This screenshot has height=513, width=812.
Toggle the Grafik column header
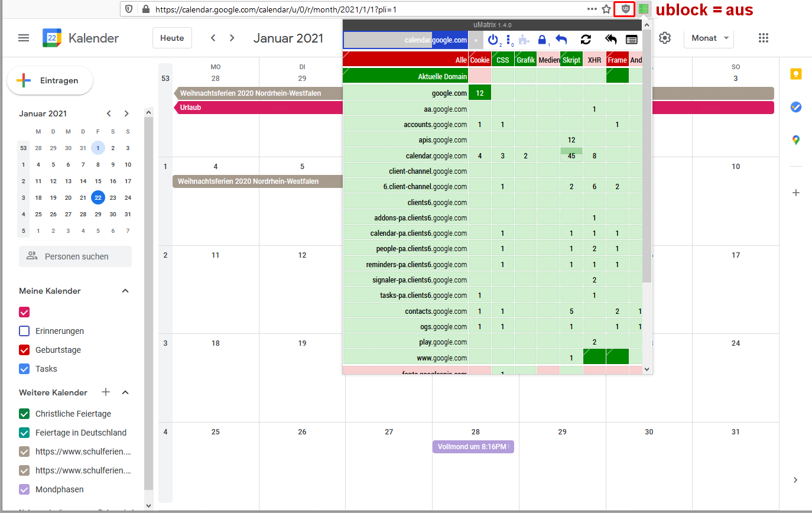click(x=525, y=60)
